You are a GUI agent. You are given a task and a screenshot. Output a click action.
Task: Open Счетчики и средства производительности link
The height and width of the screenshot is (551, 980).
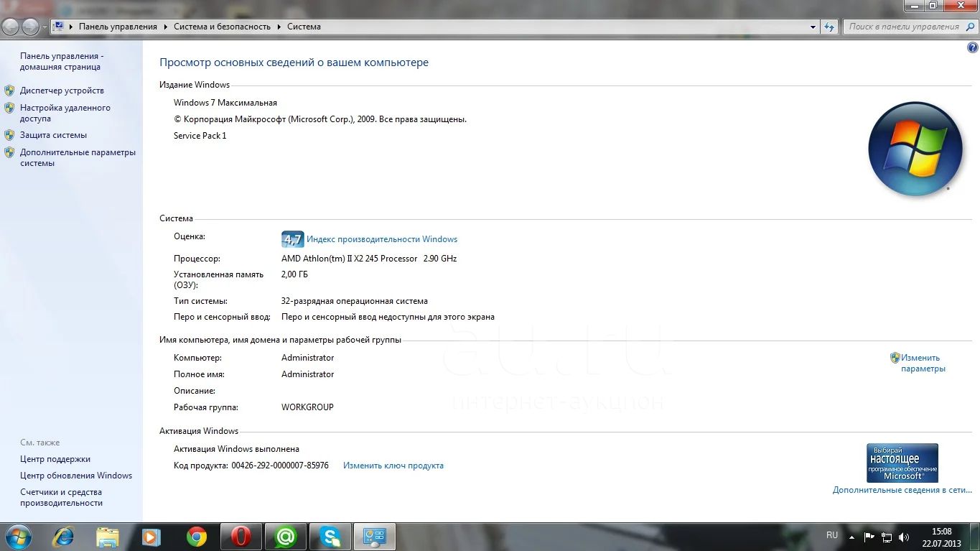point(62,498)
